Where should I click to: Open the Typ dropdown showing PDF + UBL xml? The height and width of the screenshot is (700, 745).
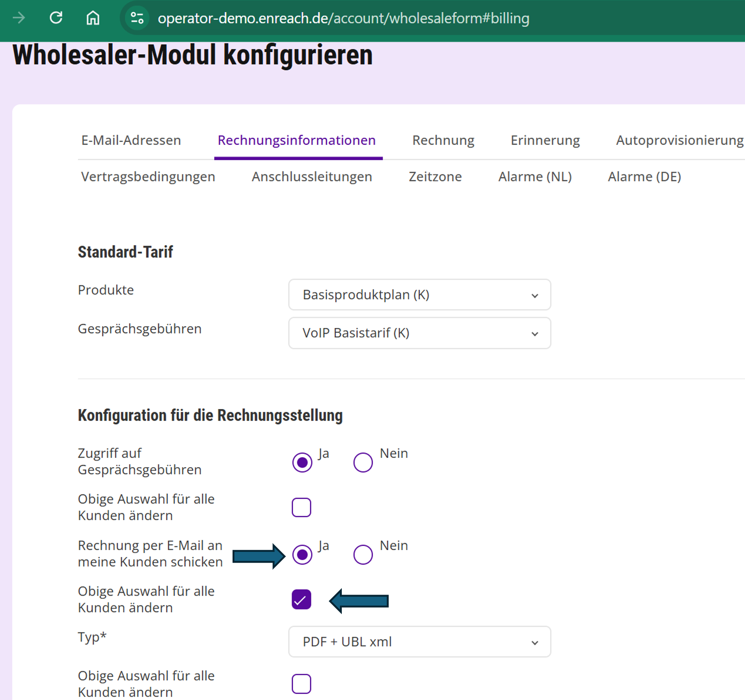(419, 641)
